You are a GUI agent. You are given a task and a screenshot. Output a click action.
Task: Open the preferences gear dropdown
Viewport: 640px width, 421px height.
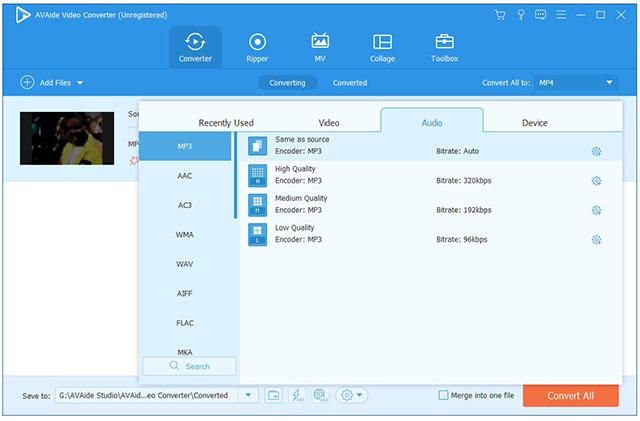pos(351,395)
